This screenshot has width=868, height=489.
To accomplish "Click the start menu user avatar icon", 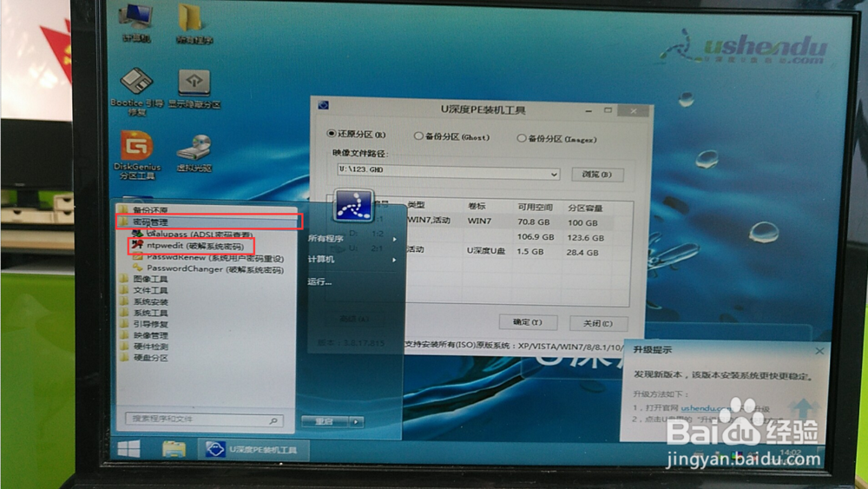I will tap(353, 206).
